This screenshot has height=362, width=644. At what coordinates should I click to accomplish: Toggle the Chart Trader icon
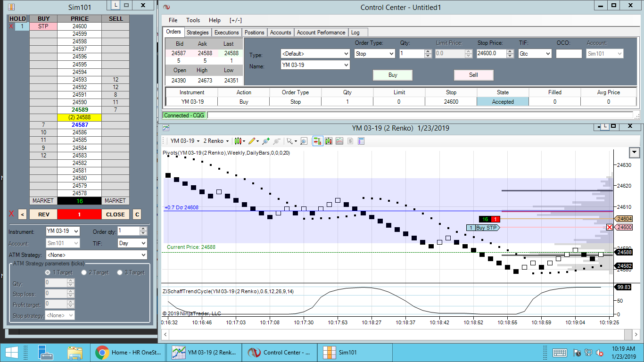[318, 141]
